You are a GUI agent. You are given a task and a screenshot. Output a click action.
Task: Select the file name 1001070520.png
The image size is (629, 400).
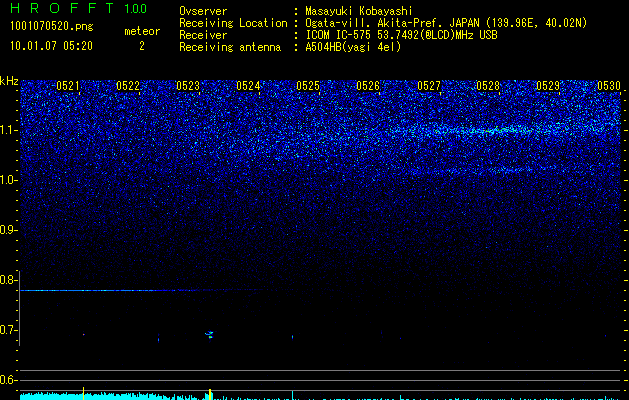point(52,26)
